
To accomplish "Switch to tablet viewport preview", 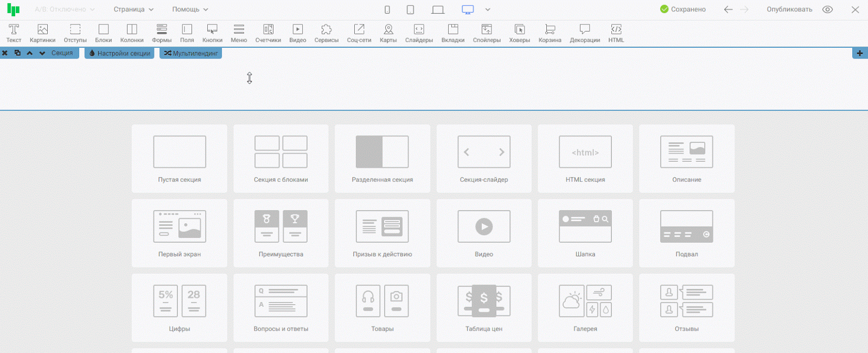I will (x=411, y=9).
